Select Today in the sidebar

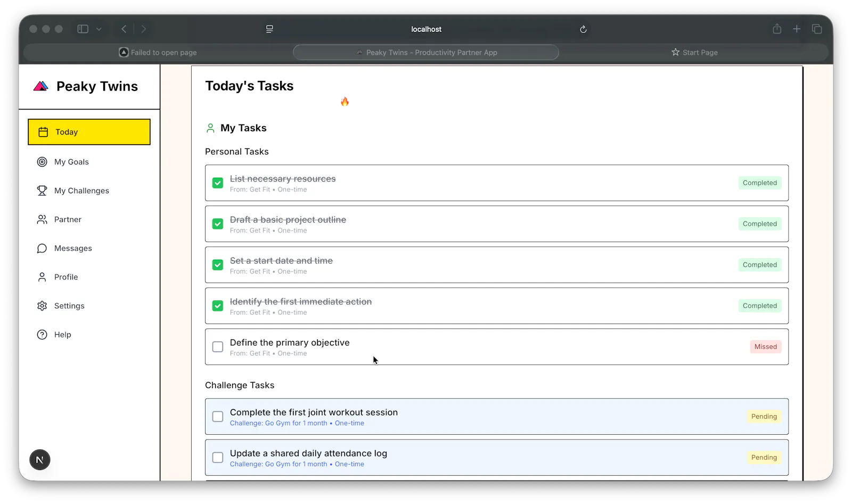tap(89, 132)
